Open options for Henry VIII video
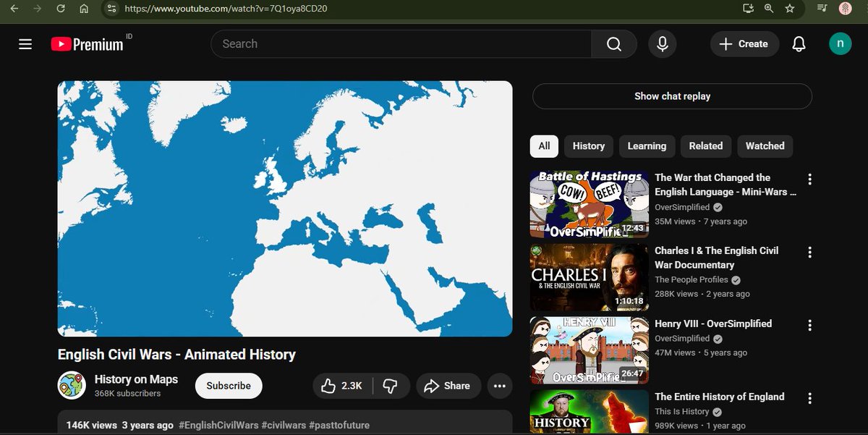This screenshot has height=435, width=868. (x=809, y=325)
